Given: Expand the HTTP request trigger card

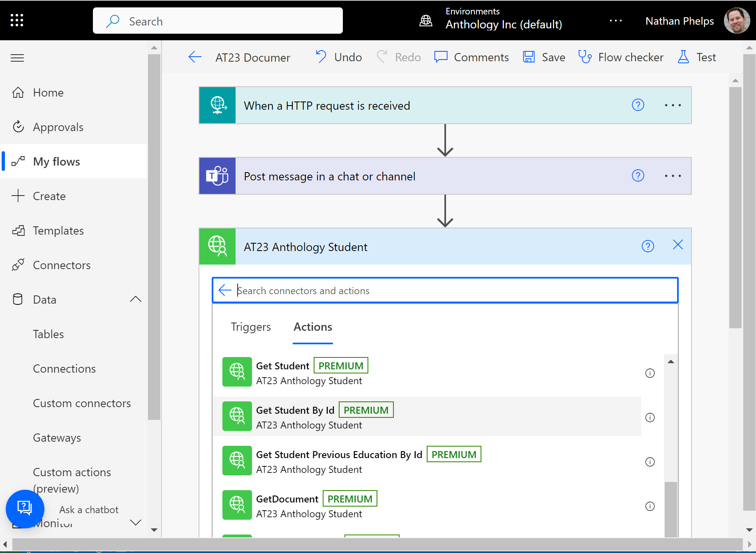Looking at the screenshot, I should point(445,105).
